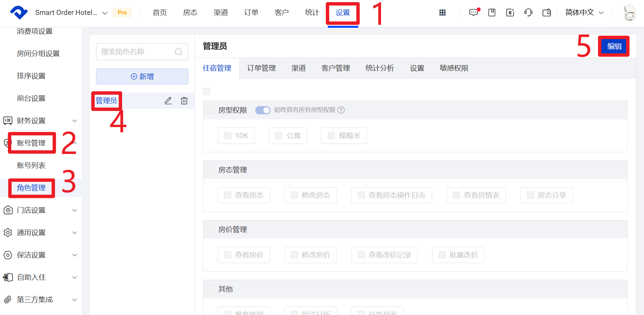Click the help question mark next to 始终具有所有房型权限

(341, 110)
